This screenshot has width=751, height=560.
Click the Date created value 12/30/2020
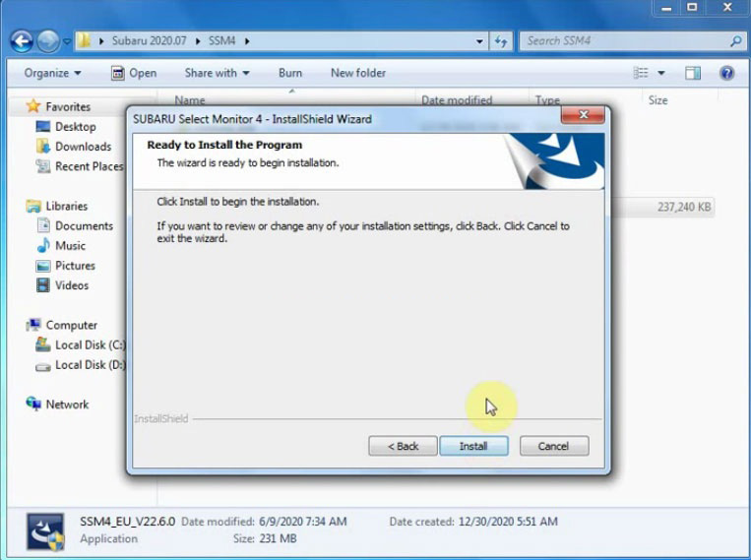click(508, 522)
